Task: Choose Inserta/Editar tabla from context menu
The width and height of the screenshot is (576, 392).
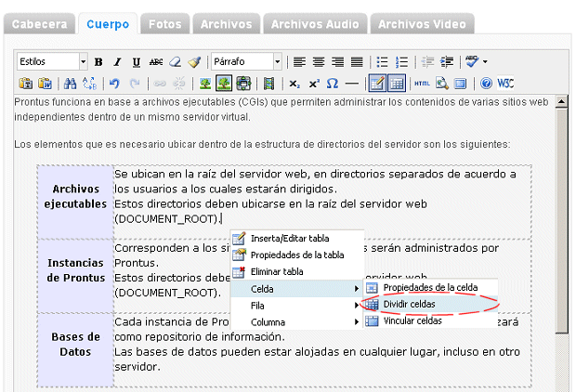Action: (296, 239)
